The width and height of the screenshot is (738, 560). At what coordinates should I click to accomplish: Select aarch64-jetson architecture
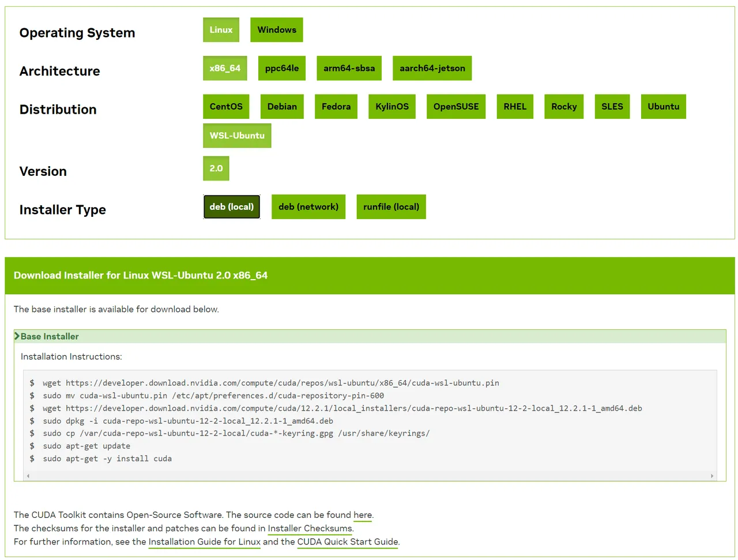click(x=432, y=68)
